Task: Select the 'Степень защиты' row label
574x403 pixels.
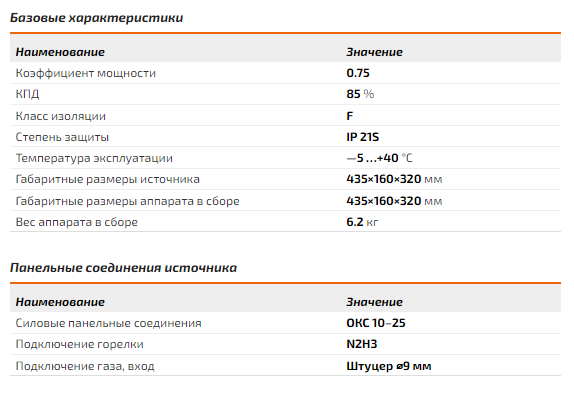Action: (x=62, y=137)
